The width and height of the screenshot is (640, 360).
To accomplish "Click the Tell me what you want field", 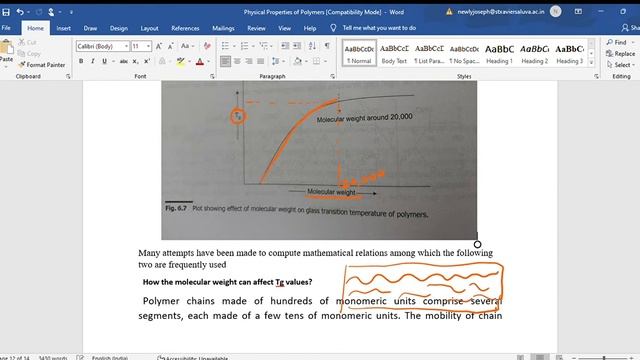I will 379,28.
